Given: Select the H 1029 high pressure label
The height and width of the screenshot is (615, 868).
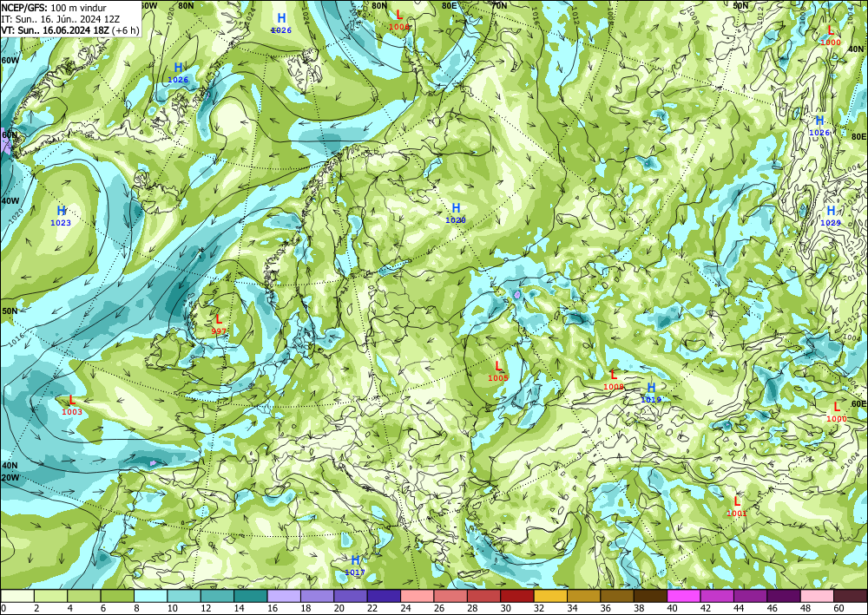Looking at the screenshot, I should pos(831,216).
